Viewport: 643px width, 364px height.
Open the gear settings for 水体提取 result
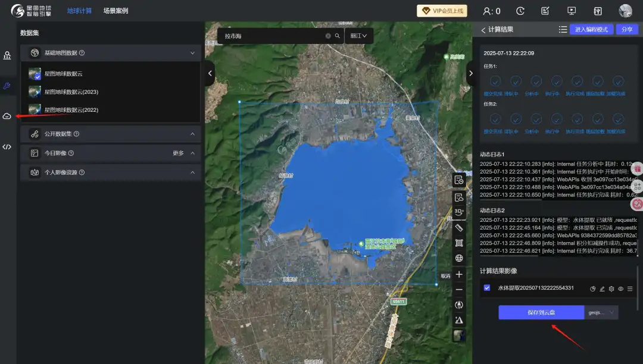click(611, 288)
